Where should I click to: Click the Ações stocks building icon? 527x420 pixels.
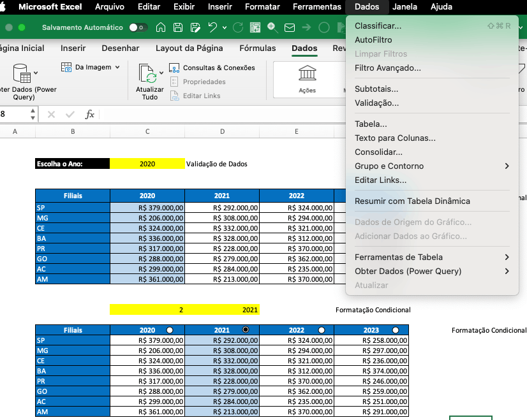[307, 73]
